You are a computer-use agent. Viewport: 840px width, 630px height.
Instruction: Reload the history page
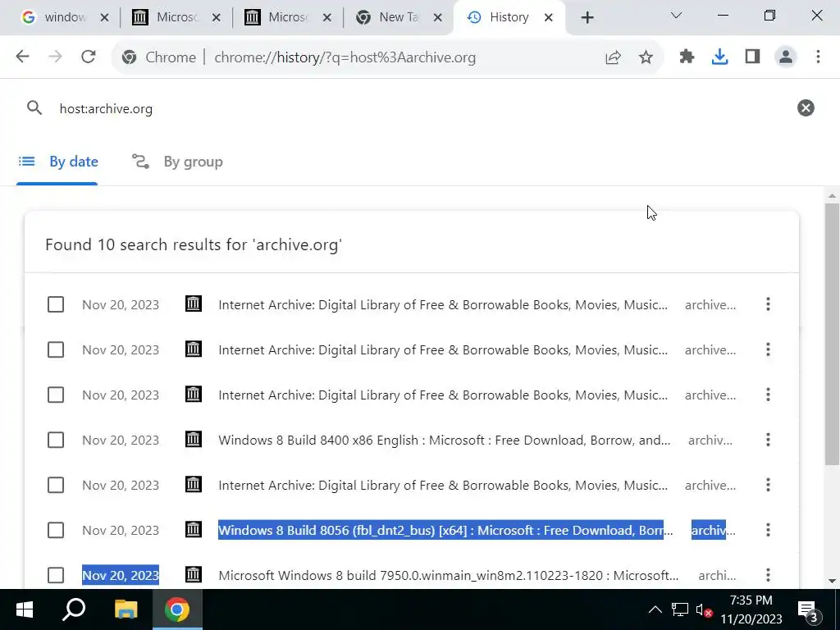click(x=89, y=57)
